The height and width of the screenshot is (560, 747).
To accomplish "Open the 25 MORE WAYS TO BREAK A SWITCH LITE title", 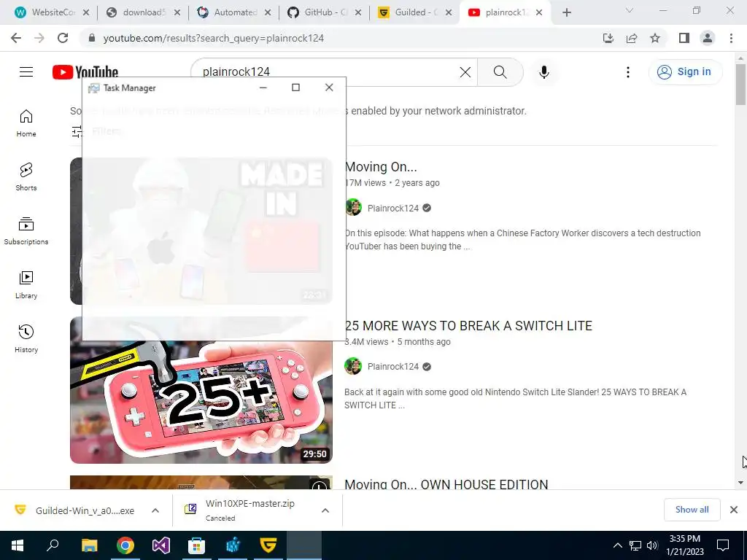I will [x=468, y=326].
